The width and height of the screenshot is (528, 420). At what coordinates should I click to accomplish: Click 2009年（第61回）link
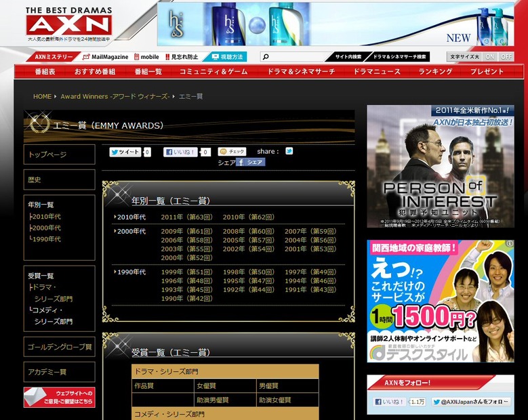187,231
